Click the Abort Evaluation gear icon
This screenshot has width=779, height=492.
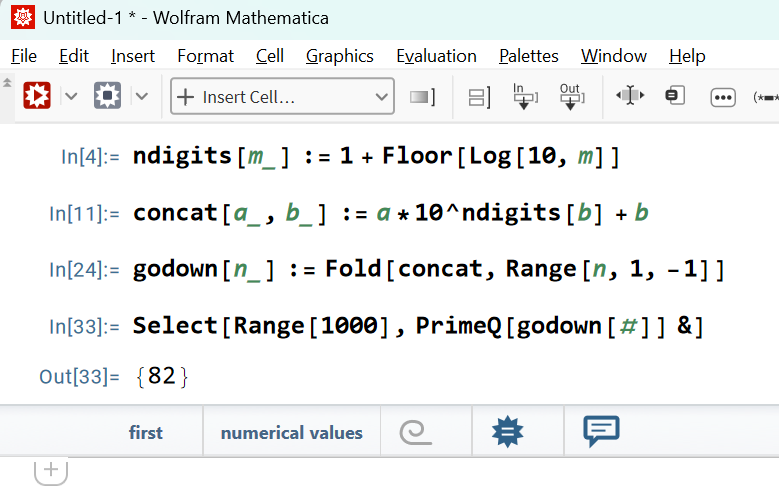107,95
